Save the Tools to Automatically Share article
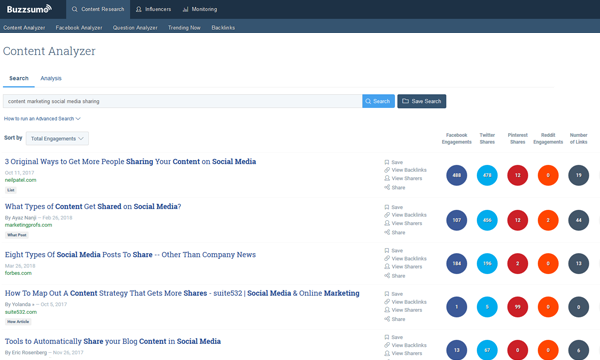 (x=394, y=337)
